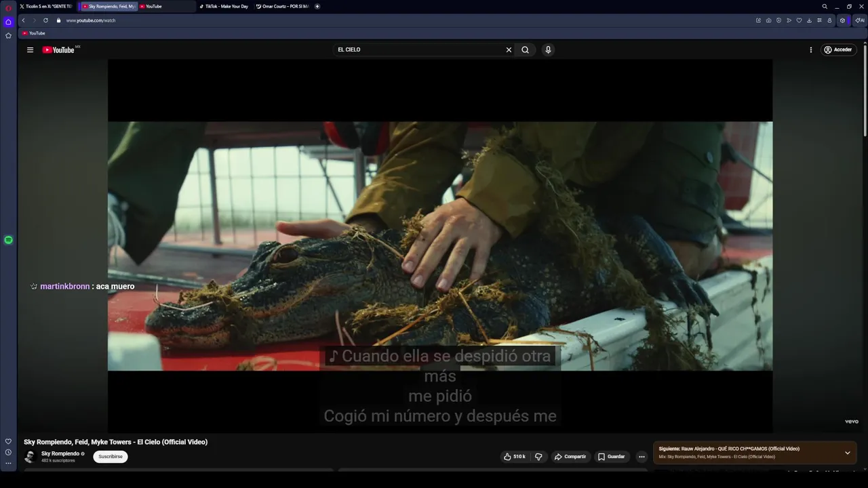Click the vevo logo on video
868x488 pixels.
(852, 422)
